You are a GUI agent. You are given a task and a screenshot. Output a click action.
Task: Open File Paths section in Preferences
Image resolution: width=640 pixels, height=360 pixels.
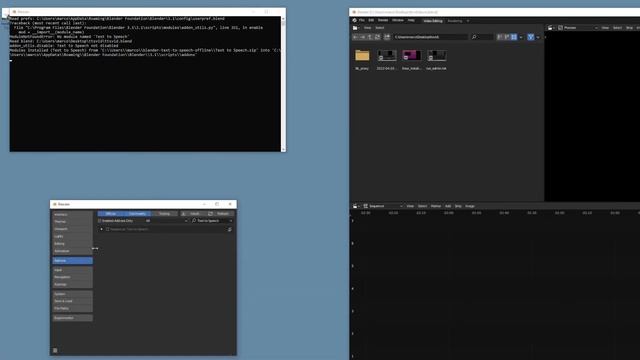tap(72, 309)
